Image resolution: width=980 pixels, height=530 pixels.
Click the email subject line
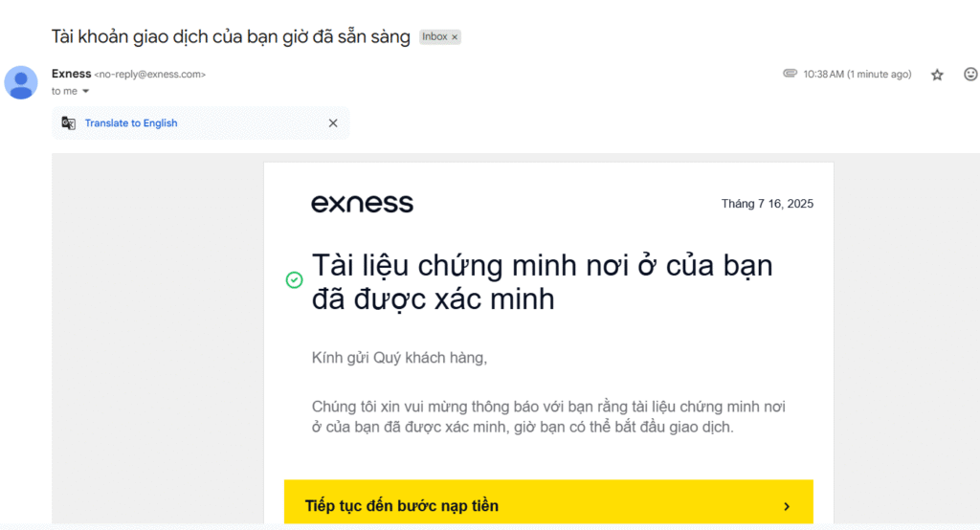[x=231, y=37]
